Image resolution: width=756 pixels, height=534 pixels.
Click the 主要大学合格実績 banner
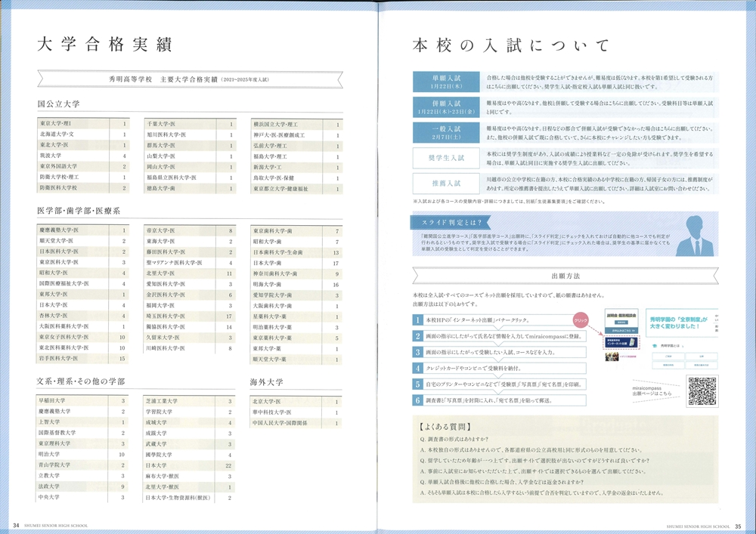point(190,79)
